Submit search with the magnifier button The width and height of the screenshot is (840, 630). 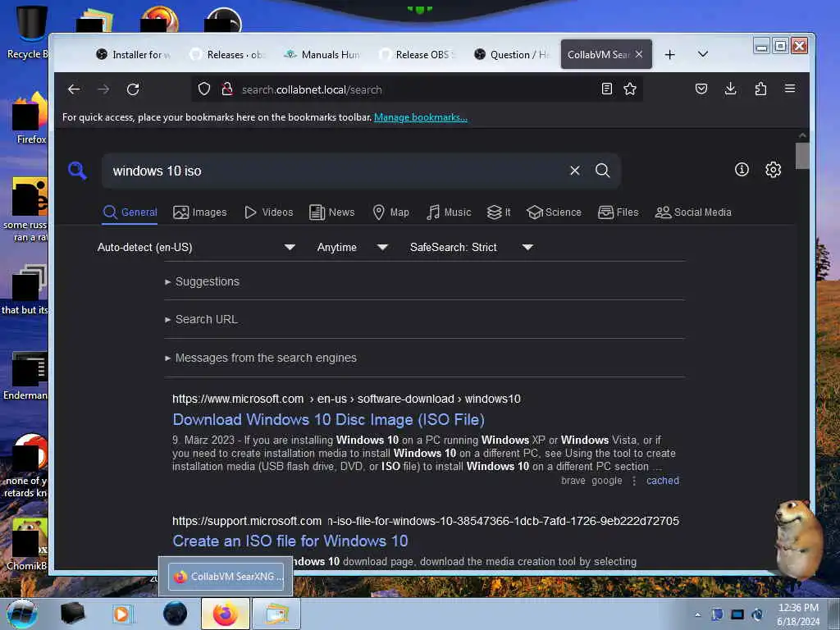pyautogui.click(x=603, y=171)
